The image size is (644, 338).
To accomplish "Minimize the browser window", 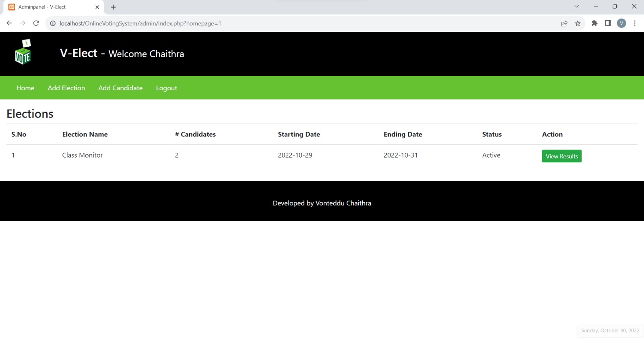I will 596,6.
